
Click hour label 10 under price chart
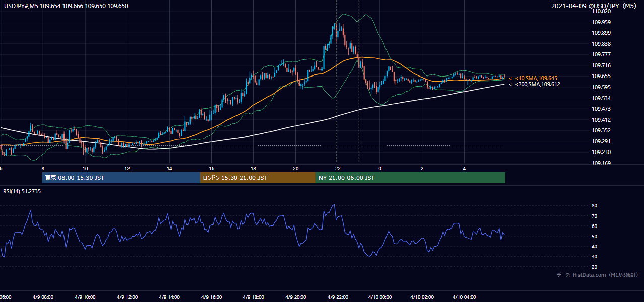pos(85,168)
